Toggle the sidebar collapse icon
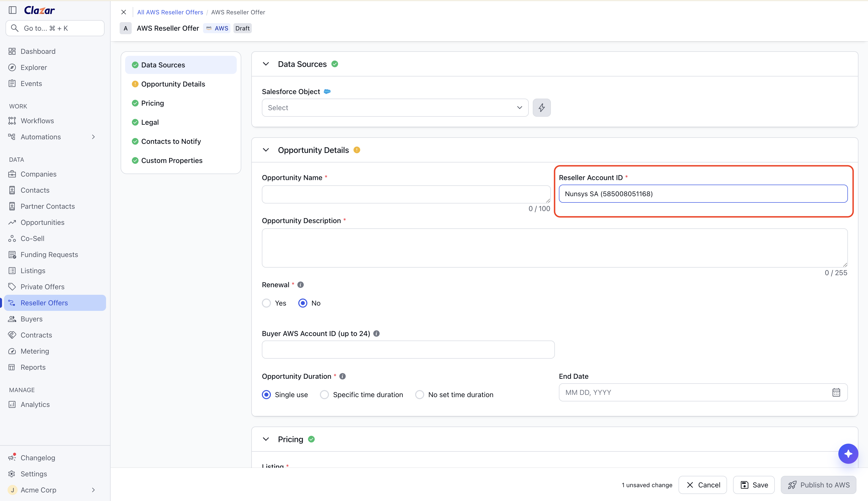This screenshot has width=868, height=501. click(x=13, y=10)
